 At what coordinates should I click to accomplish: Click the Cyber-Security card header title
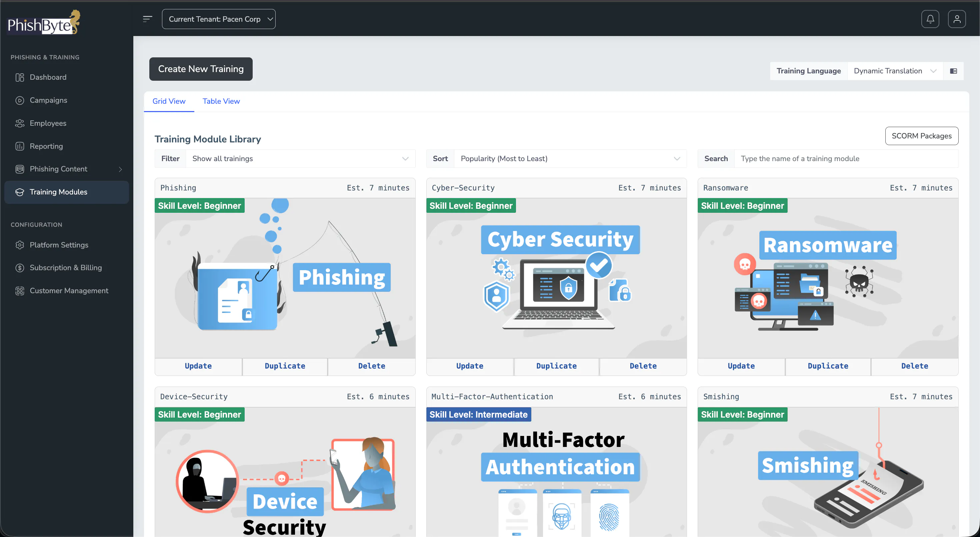click(463, 188)
